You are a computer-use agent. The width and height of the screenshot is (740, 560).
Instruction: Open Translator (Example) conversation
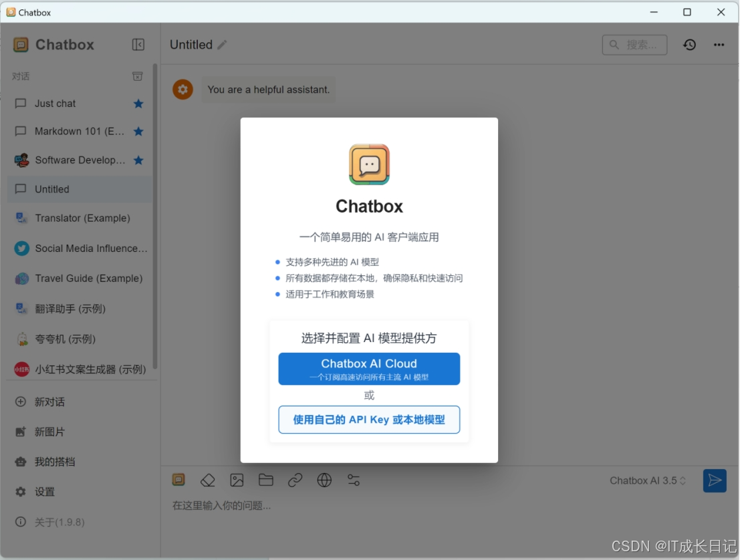coord(80,218)
